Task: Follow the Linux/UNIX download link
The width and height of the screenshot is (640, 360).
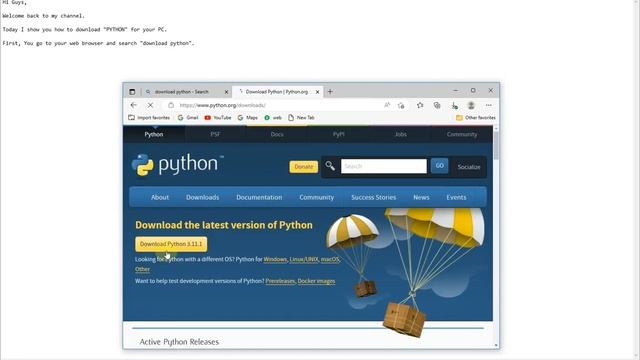Action: click(x=304, y=259)
